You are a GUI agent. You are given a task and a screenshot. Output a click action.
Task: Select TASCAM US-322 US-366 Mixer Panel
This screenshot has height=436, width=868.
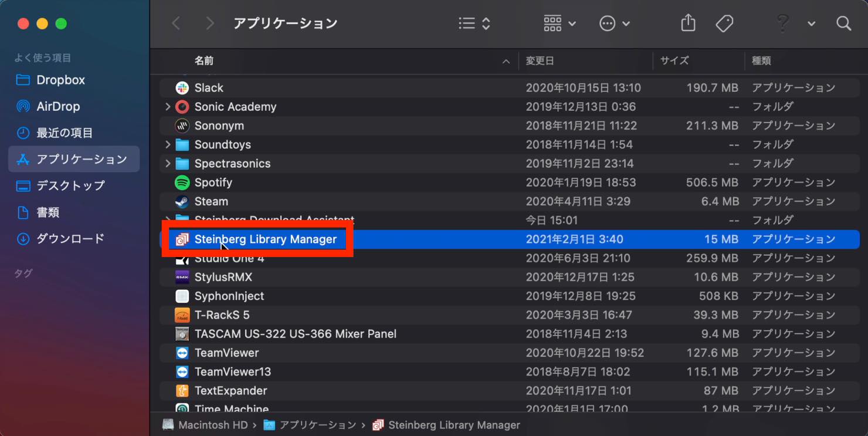[x=296, y=334]
